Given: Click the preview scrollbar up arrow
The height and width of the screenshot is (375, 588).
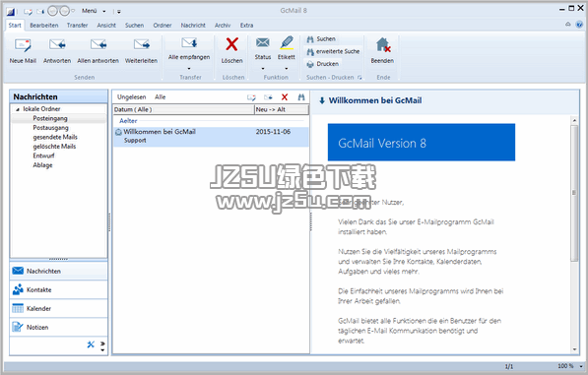Looking at the screenshot, I should [574, 120].
